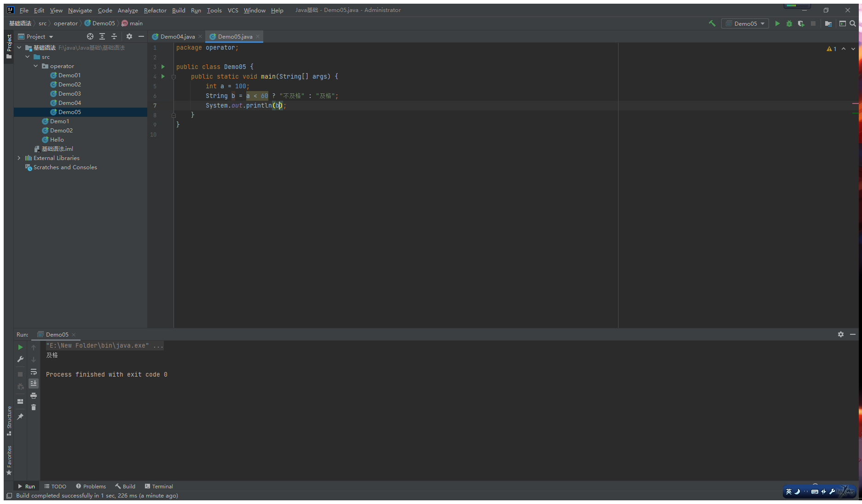Open the Build tool window tab
The image size is (862, 504).
point(125,486)
